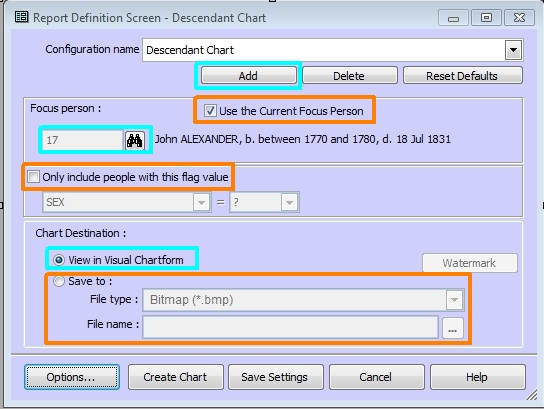The image size is (544, 409).
Task: Click the report window title bar icon
Action: 21,17
